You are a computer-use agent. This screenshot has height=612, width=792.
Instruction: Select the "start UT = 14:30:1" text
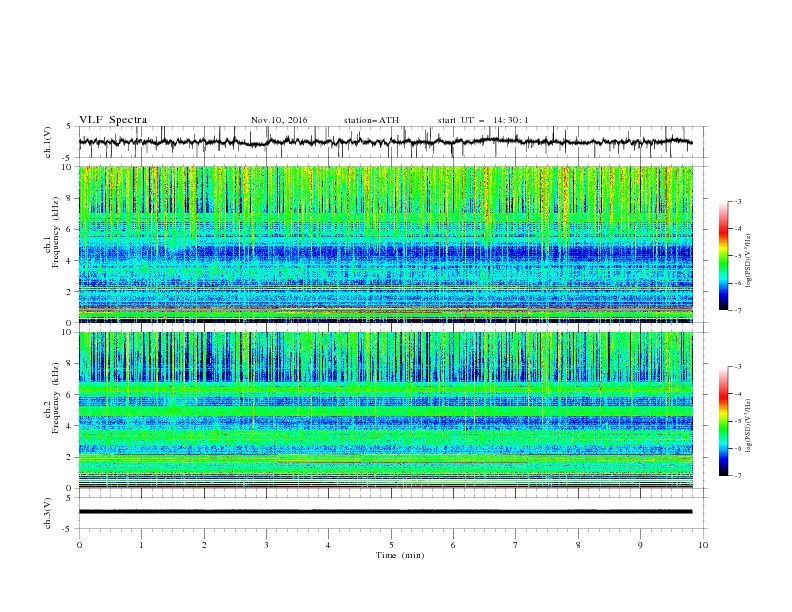(483, 120)
